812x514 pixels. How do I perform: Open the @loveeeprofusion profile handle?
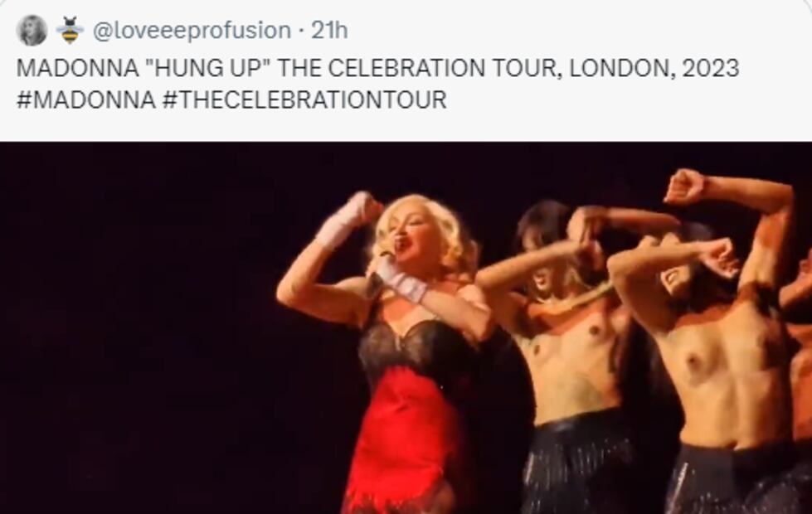coord(192,31)
